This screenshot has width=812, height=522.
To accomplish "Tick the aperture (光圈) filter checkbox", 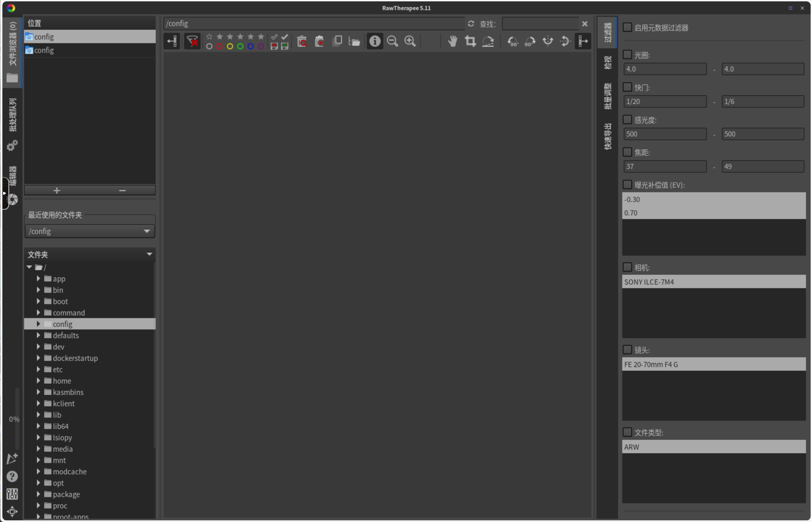I will coord(627,55).
